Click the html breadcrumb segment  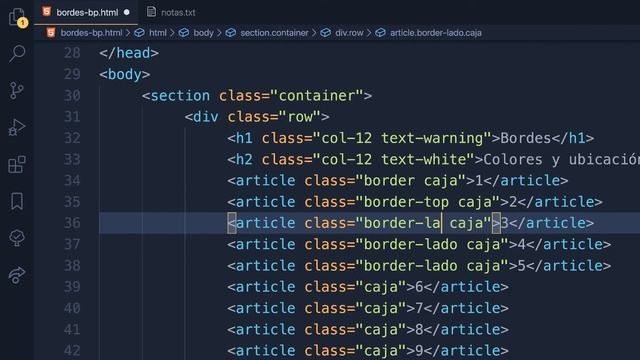pyautogui.click(x=158, y=33)
